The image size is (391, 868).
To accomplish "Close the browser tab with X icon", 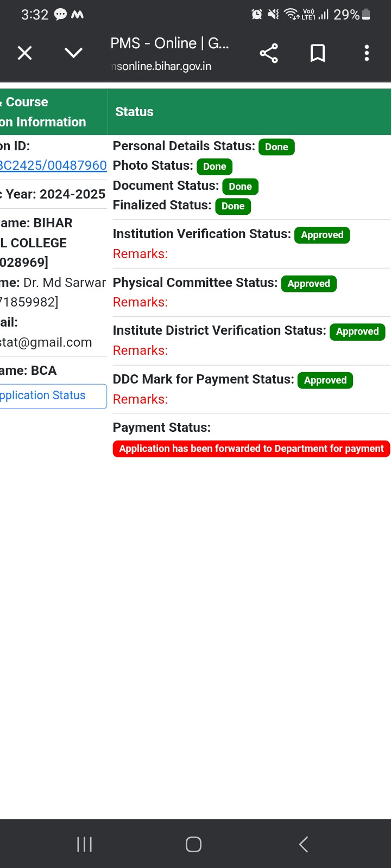I will tap(24, 53).
